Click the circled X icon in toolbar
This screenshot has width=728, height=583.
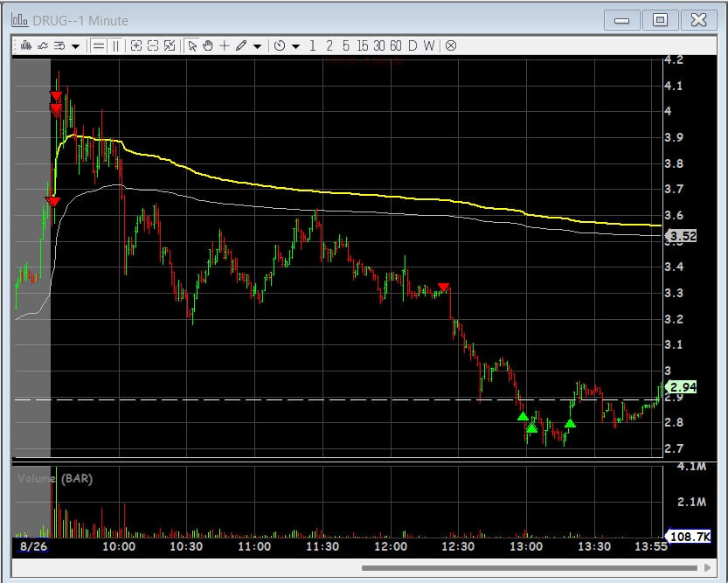coord(451,45)
